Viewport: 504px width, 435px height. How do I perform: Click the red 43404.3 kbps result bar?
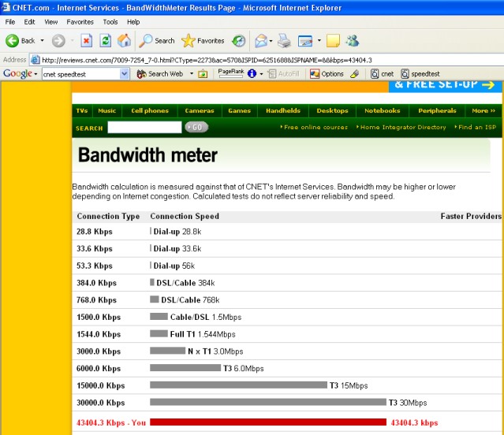tap(268, 422)
